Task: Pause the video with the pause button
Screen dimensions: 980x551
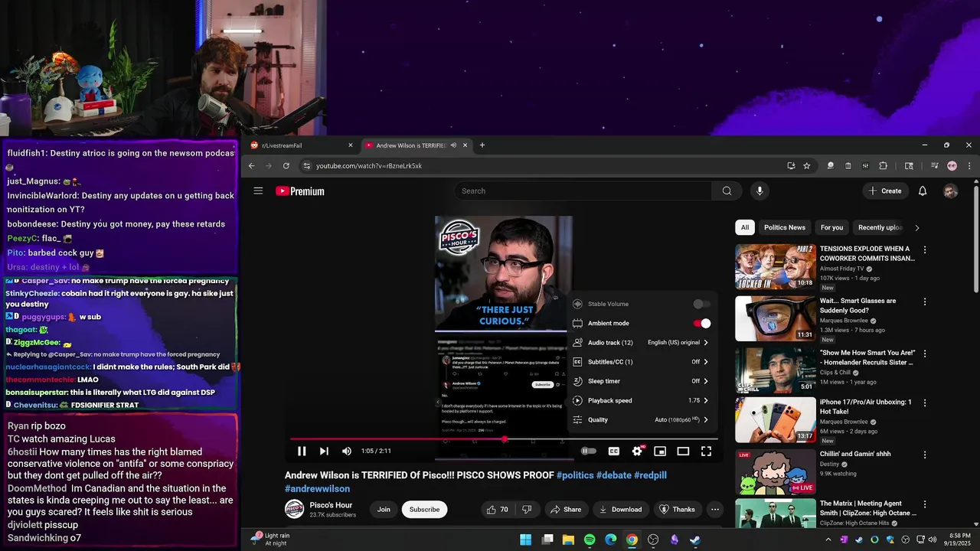Action: 302,452
